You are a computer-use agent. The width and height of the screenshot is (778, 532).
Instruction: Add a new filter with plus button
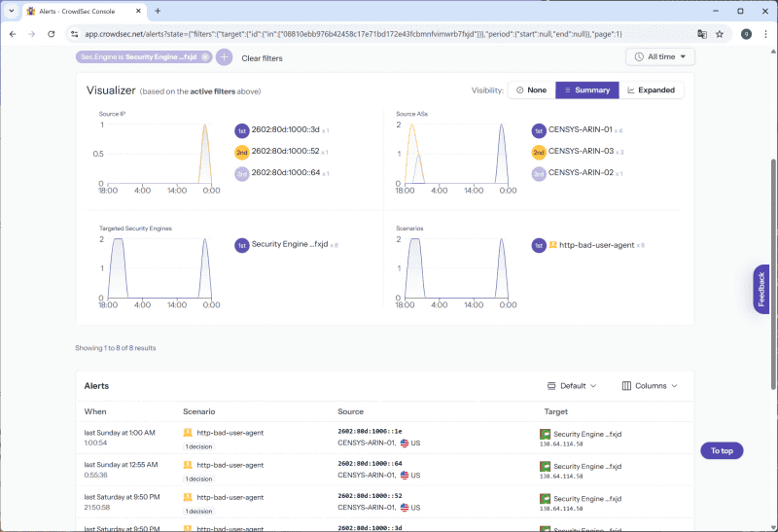click(x=225, y=57)
